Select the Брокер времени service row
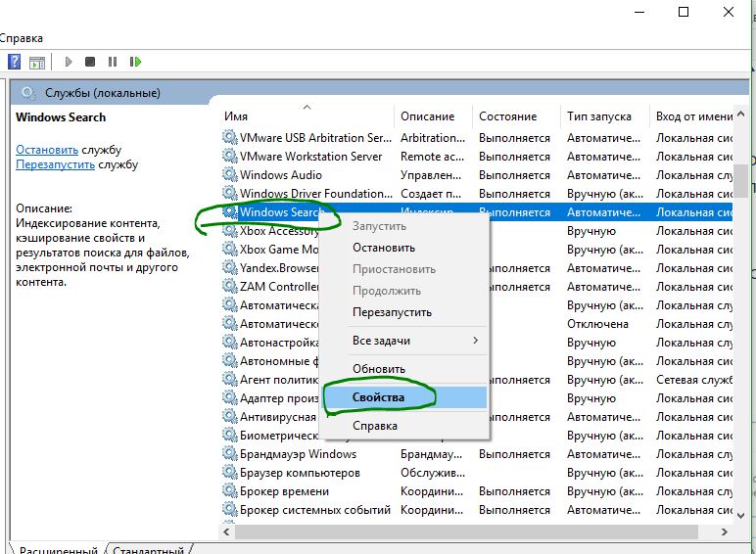The height and width of the screenshot is (554, 756). click(477, 491)
